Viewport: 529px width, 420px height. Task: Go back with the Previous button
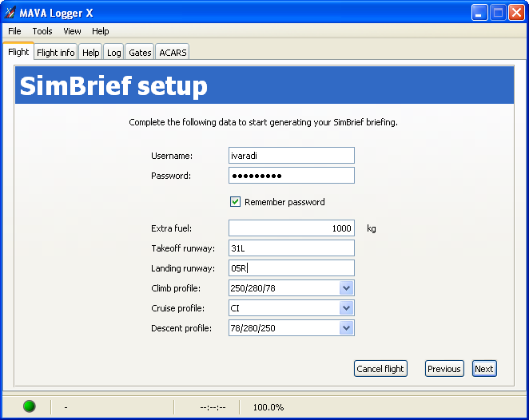tap(444, 368)
